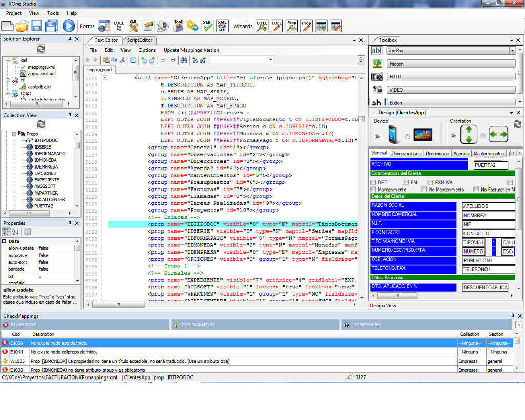
Task: Open the XML SQL toolbar icon
Action: [x=223, y=26]
